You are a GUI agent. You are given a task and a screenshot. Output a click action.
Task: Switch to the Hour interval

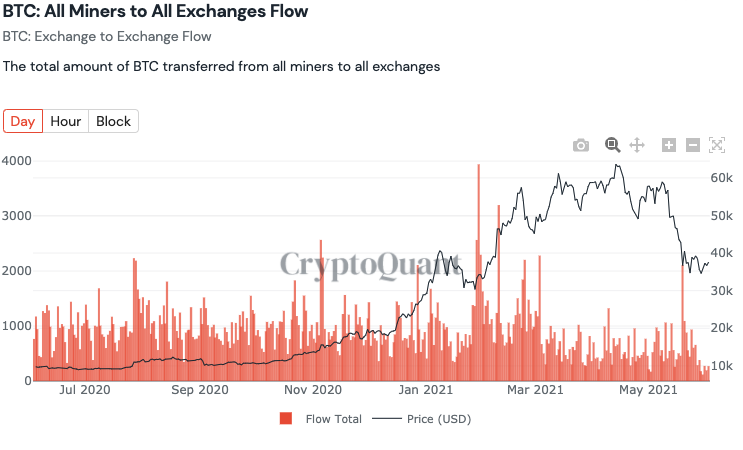click(66, 121)
